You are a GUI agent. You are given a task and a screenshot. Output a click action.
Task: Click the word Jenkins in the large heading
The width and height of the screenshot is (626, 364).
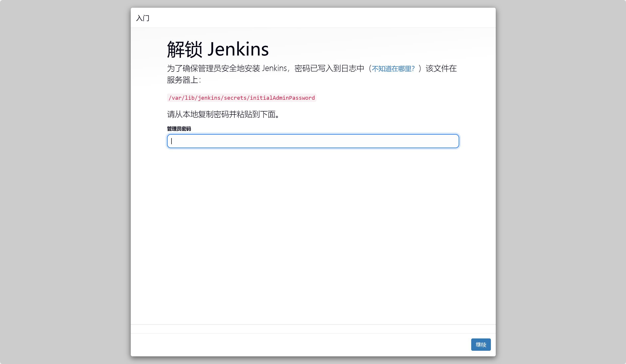coord(238,49)
